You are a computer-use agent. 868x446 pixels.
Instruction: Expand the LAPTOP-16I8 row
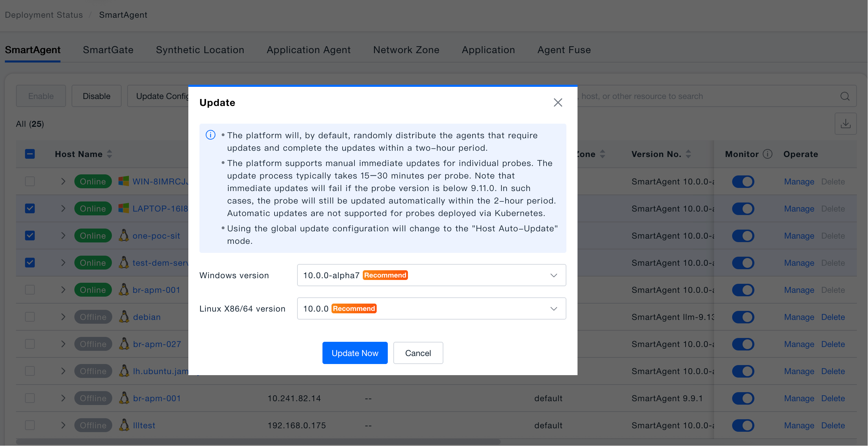click(x=63, y=208)
